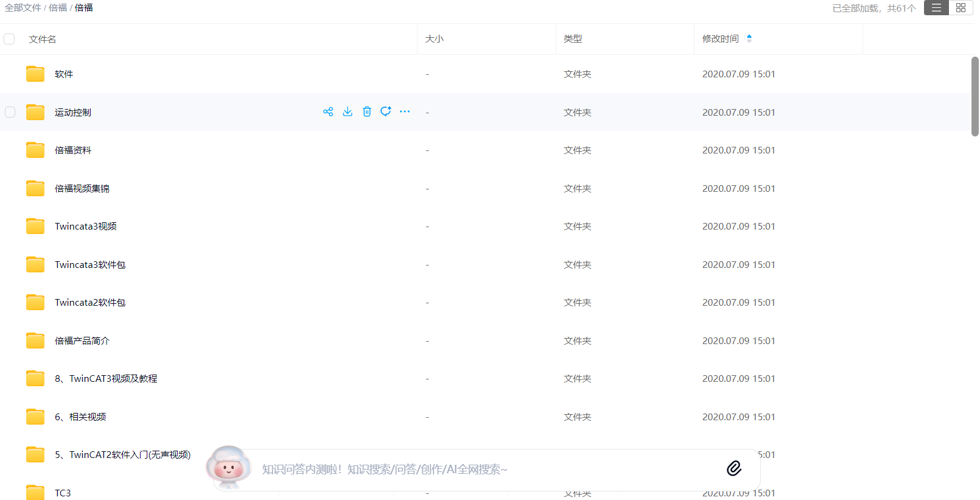980x500 pixels.
Task: Navigate to parent 倍福 breadcrumb
Action: (x=58, y=8)
